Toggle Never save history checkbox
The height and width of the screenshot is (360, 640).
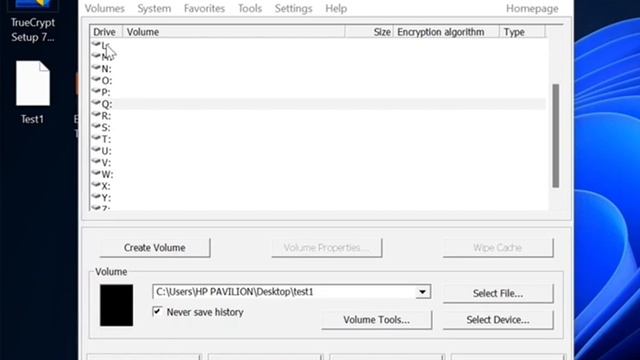[x=157, y=312]
